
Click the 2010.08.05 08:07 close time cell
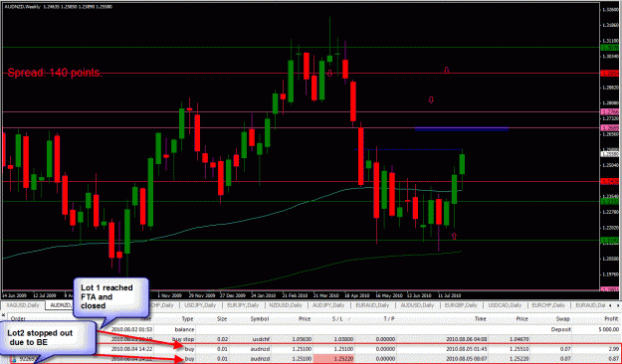(x=466, y=359)
